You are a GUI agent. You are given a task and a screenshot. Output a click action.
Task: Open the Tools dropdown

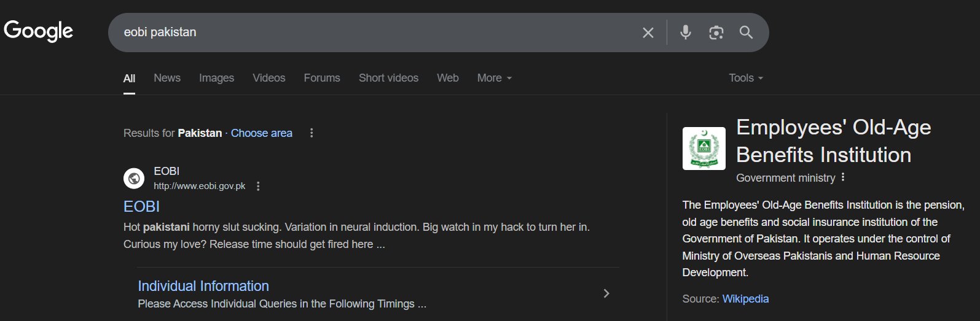746,78
